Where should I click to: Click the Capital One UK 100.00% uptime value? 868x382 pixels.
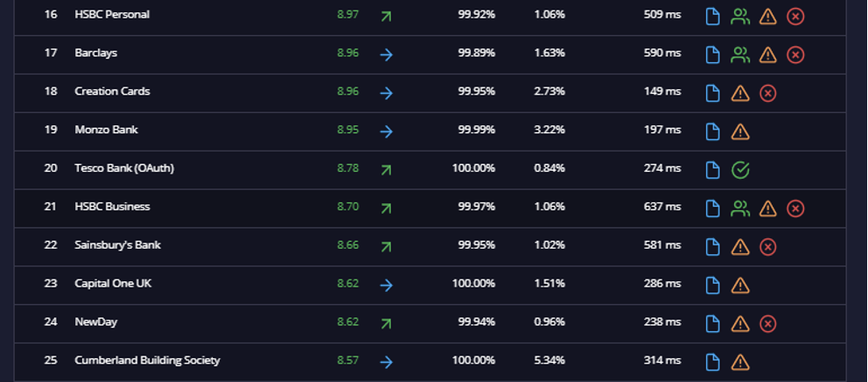473,283
